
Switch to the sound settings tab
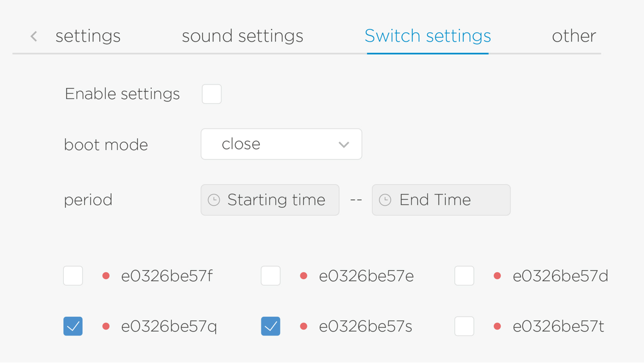243,35
